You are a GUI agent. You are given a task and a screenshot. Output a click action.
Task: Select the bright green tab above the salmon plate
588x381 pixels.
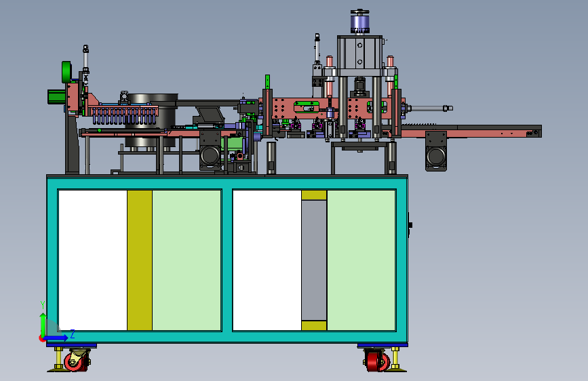267,82
